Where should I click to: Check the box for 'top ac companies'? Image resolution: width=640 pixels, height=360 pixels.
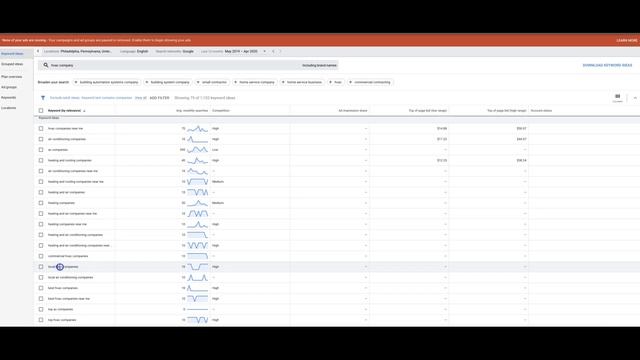click(x=41, y=309)
